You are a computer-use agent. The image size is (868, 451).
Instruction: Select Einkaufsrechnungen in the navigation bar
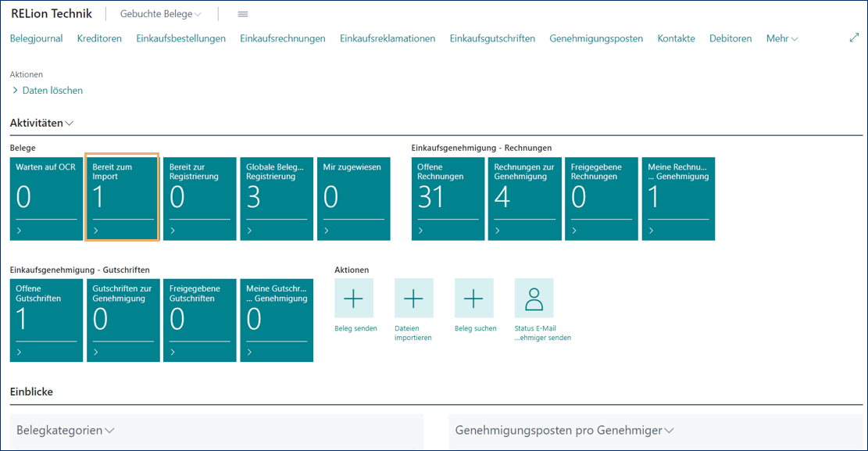[x=283, y=38]
